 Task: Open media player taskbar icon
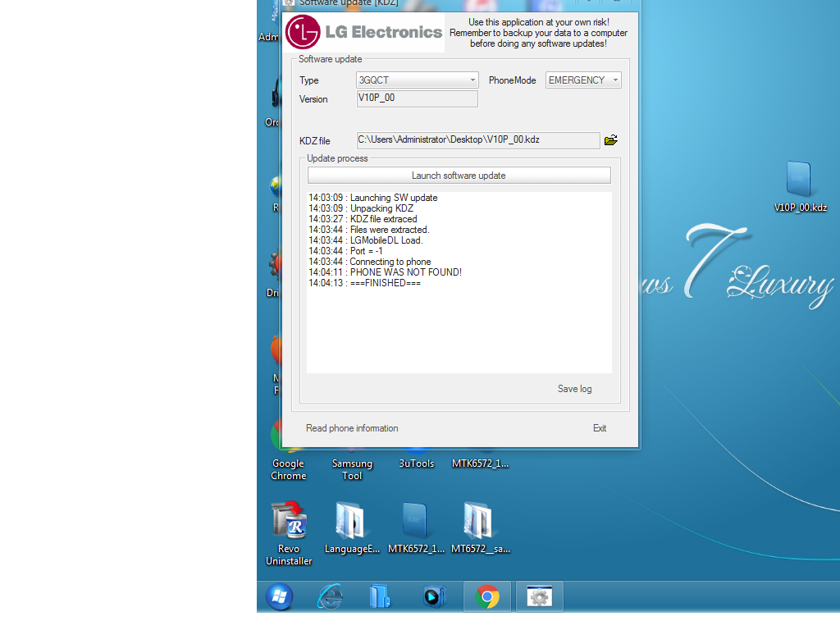(435, 596)
